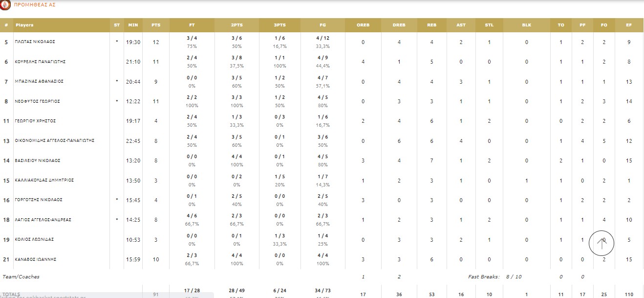This screenshot has height=298, width=644.
Task: Select ΟΙΚΟΝΟΜΙΔΗΣ ΑΓΓΕΛΟΣ-ΠΑΝΑΓΙΩΤΗΣ player name
Action: [54, 140]
